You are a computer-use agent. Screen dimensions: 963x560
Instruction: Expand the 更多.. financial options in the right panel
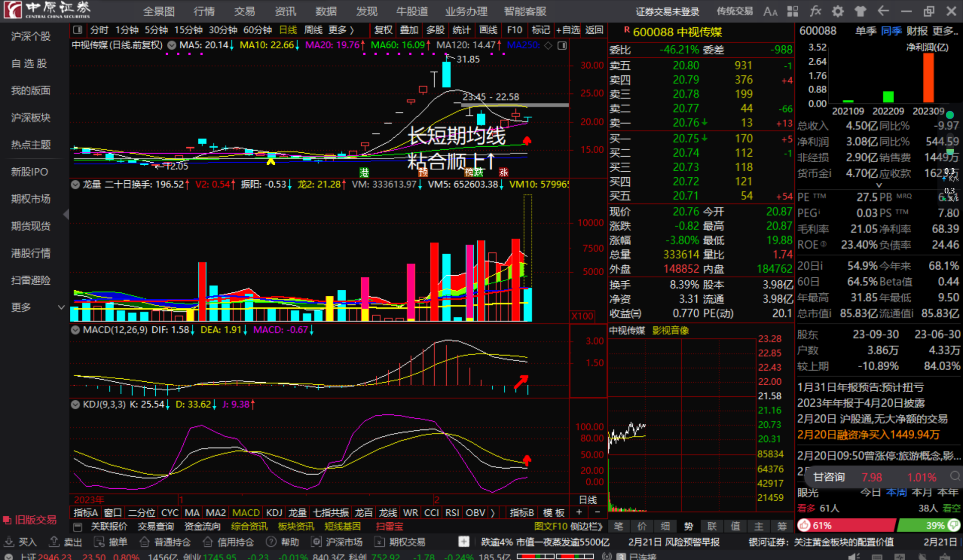pyautogui.click(x=945, y=31)
